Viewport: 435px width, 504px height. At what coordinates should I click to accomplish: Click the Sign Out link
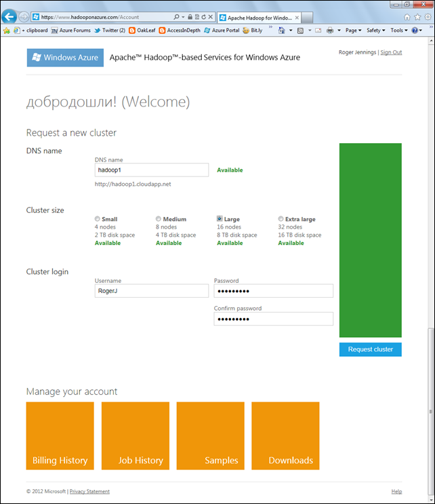click(x=391, y=52)
